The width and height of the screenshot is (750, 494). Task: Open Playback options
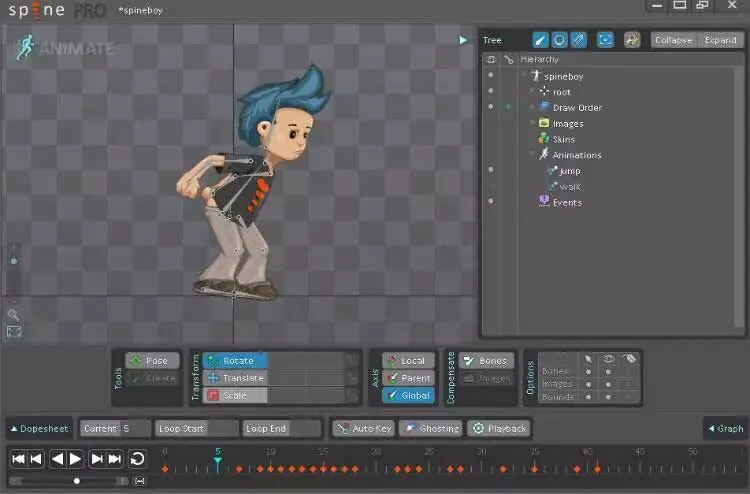499,428
